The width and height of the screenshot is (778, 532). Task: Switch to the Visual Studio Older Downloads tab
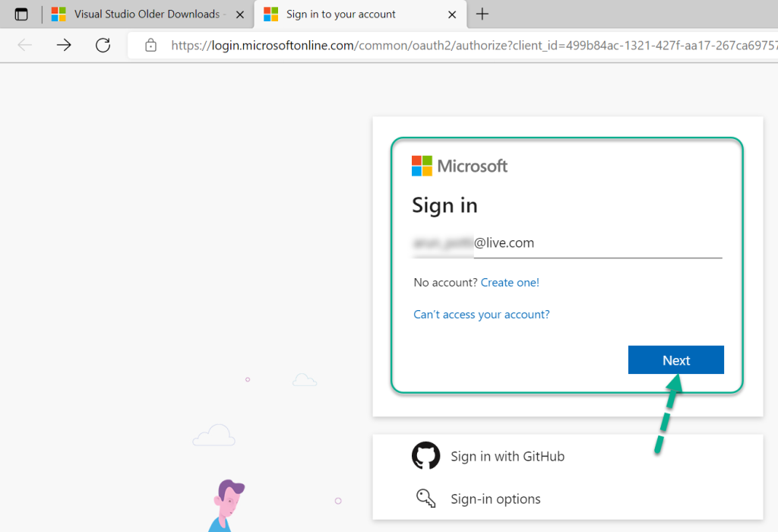pos(148,14)
